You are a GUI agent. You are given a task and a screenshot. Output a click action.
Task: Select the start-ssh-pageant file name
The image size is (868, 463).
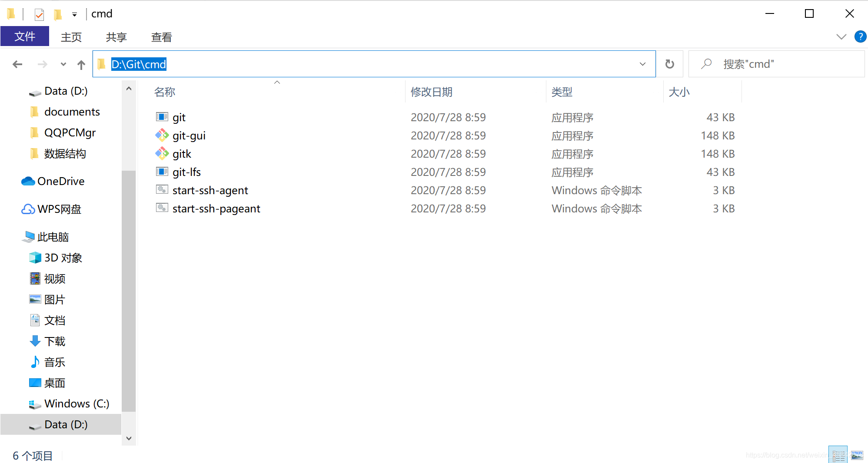click(216, 208)
